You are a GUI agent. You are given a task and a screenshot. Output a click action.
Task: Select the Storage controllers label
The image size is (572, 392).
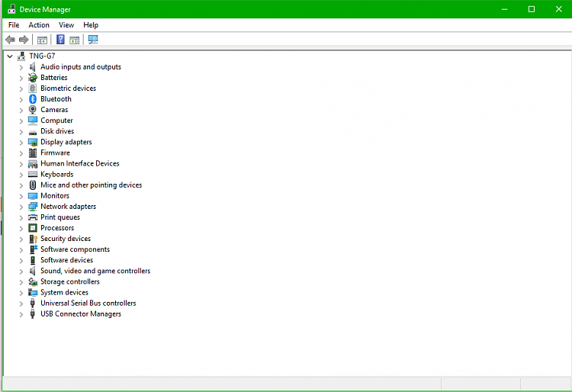pos(70,281)
